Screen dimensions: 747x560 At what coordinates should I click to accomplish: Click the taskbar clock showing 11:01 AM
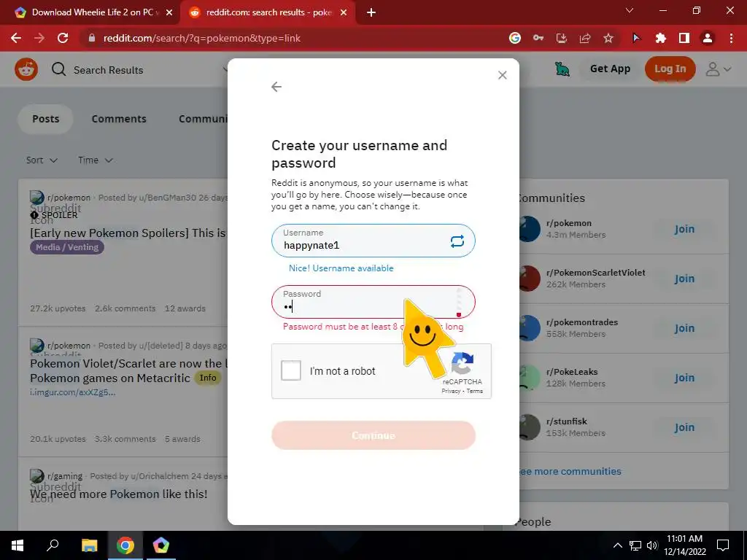[x=684, y=545]
